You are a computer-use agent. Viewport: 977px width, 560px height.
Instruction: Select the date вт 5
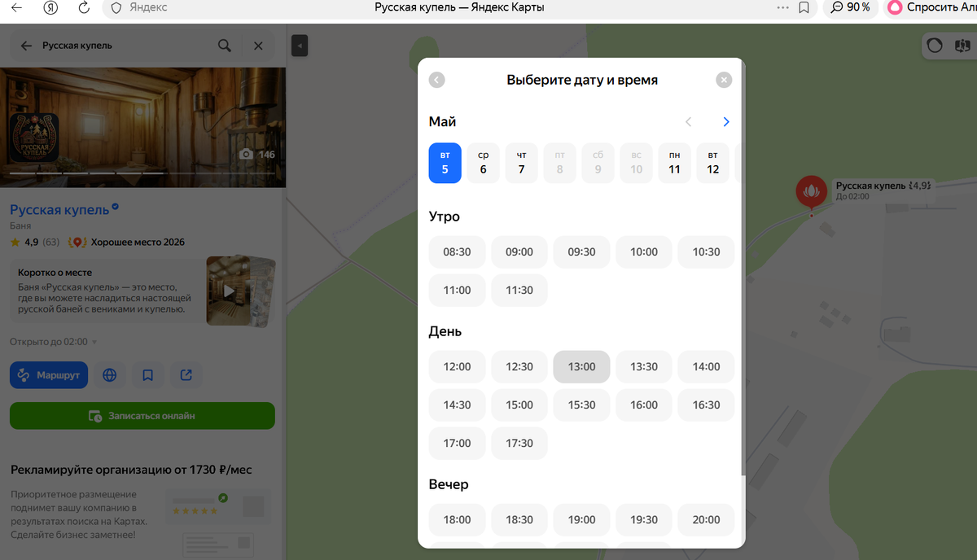tap(445, 163)
